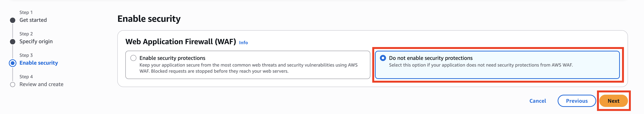Viewport: 644px width, 114px height.
Task: Click the empty Step 4 circle marker
Action: tap(12, 85)
